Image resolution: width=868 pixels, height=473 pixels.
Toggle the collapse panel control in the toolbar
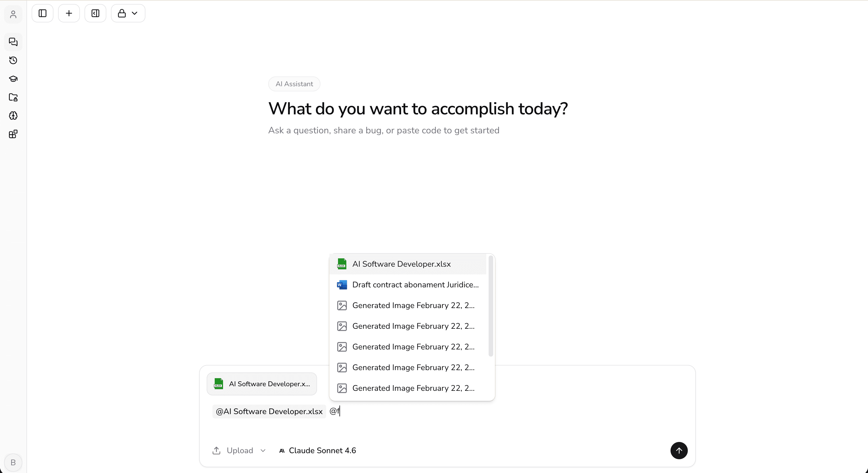pyautogui.click(x=95, y=13)
